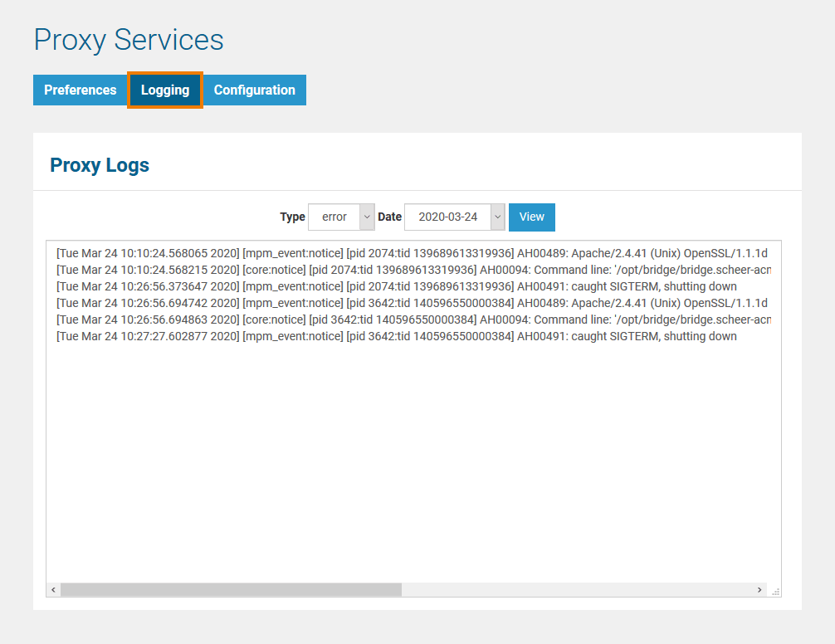
Task: Select the AH00094 Command line log entry
Action: tap(374, 270)
